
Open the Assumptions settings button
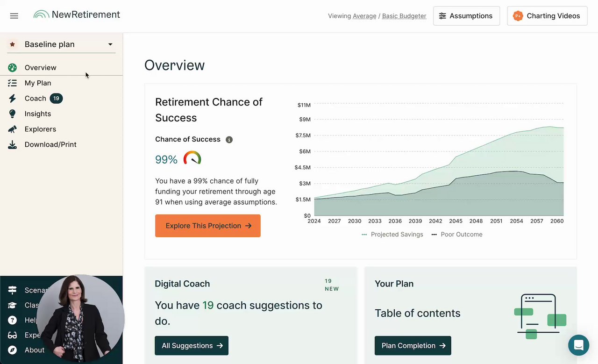point(466,16)
